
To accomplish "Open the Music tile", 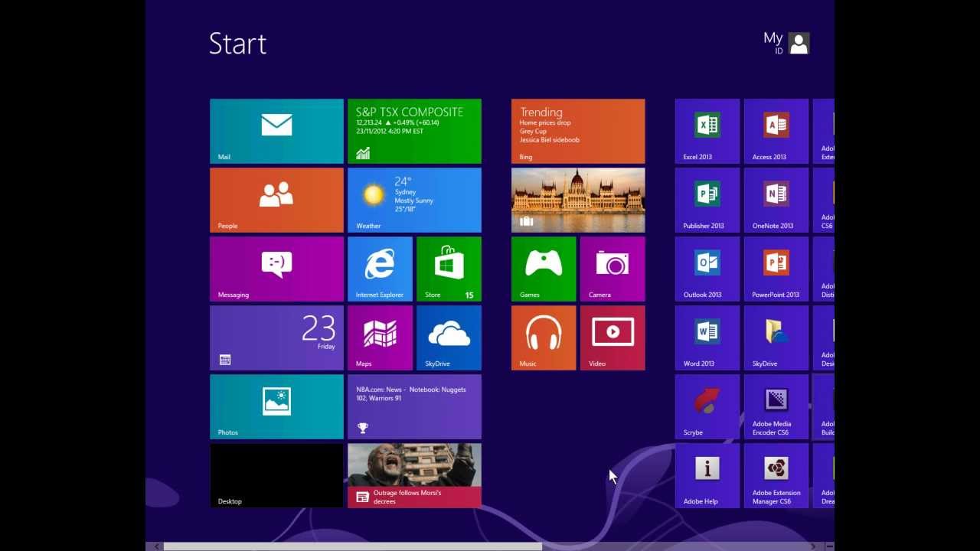I will [544, 337].
